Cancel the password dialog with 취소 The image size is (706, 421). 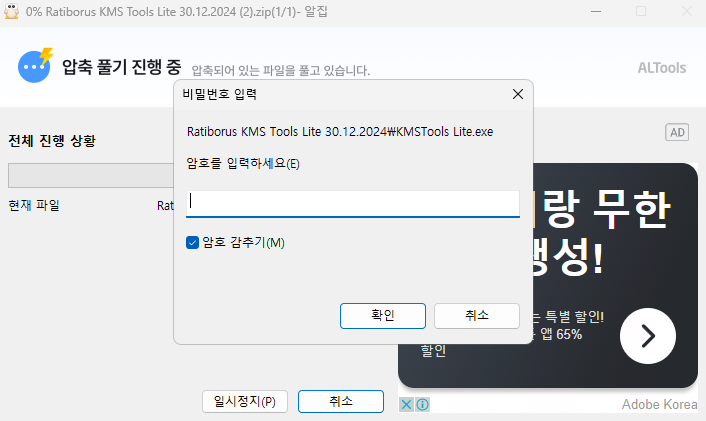tap(477, 316)
